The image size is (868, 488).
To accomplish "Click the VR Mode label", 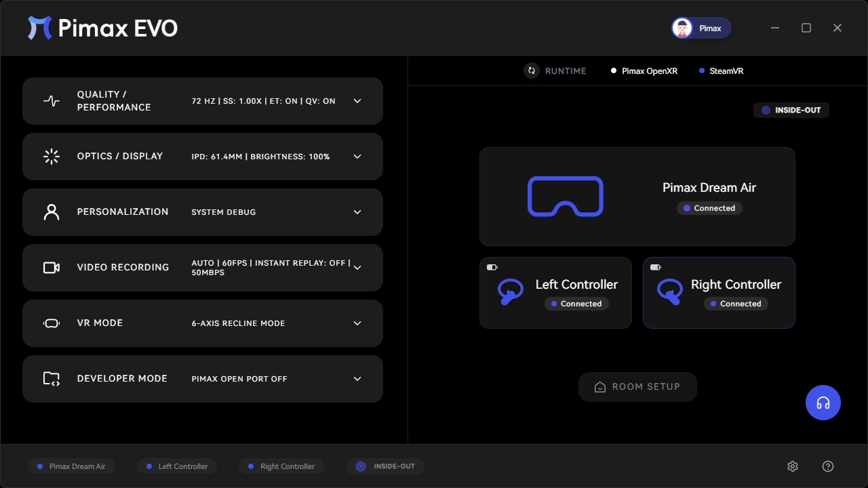I will click(100, 323).
